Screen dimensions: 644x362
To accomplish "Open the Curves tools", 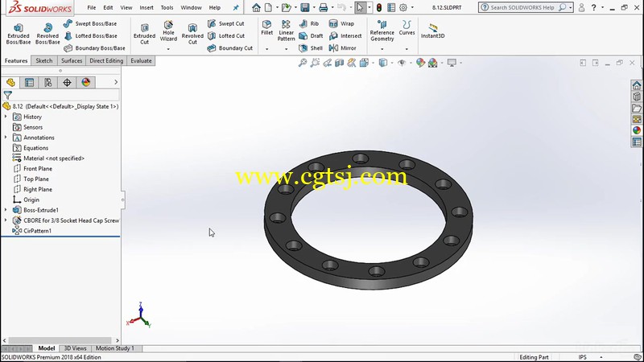I will pyautogui.click(x=407, y=27).
